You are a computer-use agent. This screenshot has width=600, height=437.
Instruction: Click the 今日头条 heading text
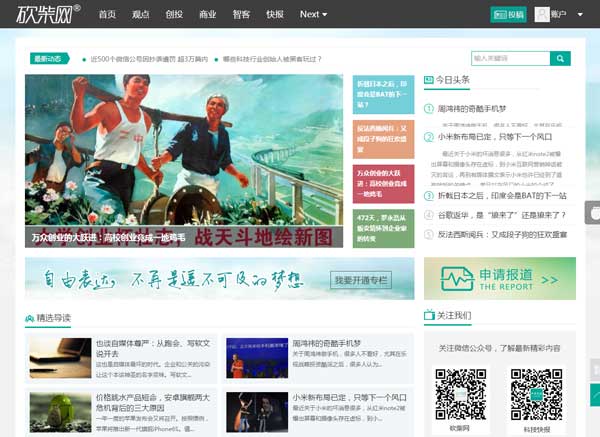pyautogui.click(x=453, y=80)
